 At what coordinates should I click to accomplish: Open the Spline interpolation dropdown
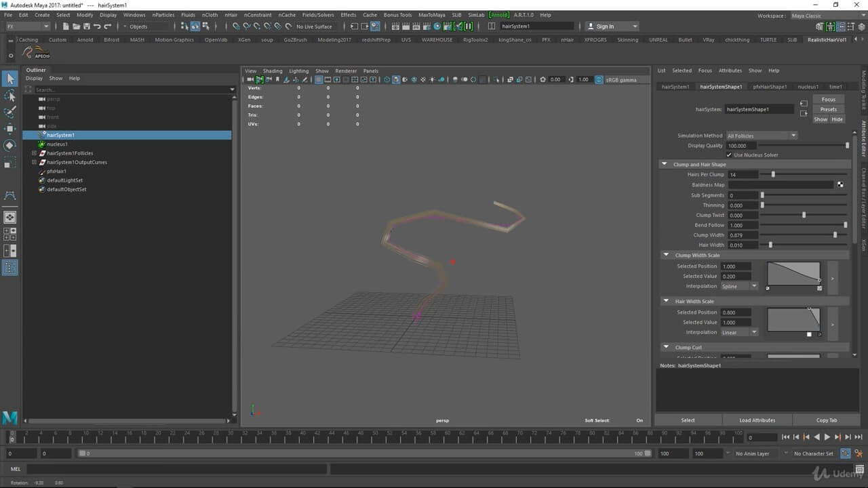(739, 286)
